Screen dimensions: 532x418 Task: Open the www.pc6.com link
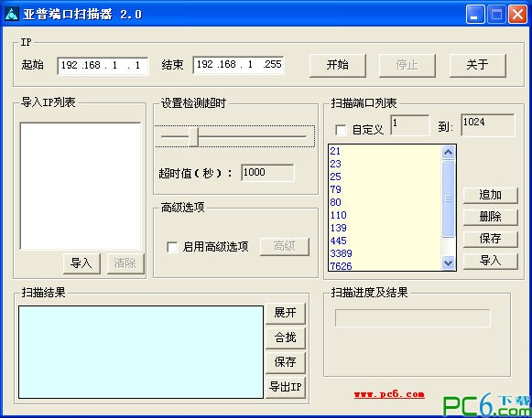pos(389,394)
